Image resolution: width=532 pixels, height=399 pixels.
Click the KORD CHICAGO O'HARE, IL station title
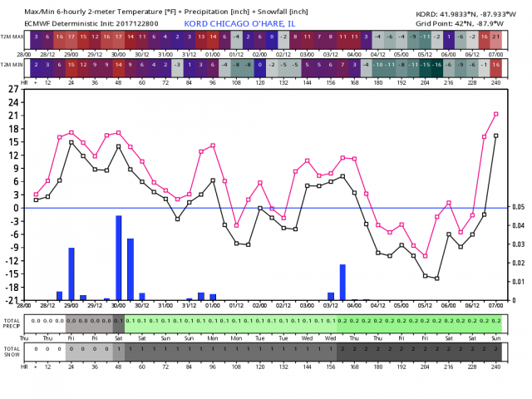(x=235, y=24)
